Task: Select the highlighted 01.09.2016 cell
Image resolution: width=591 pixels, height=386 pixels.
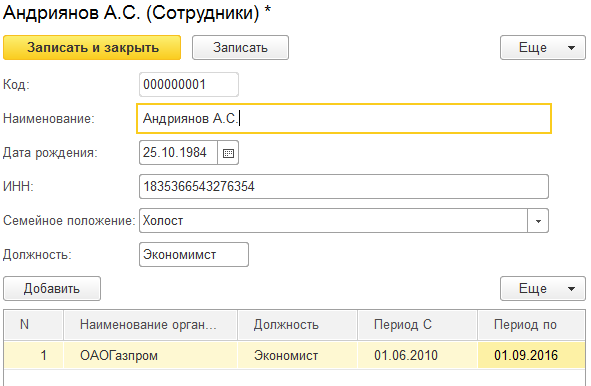Action: [531, 355]
